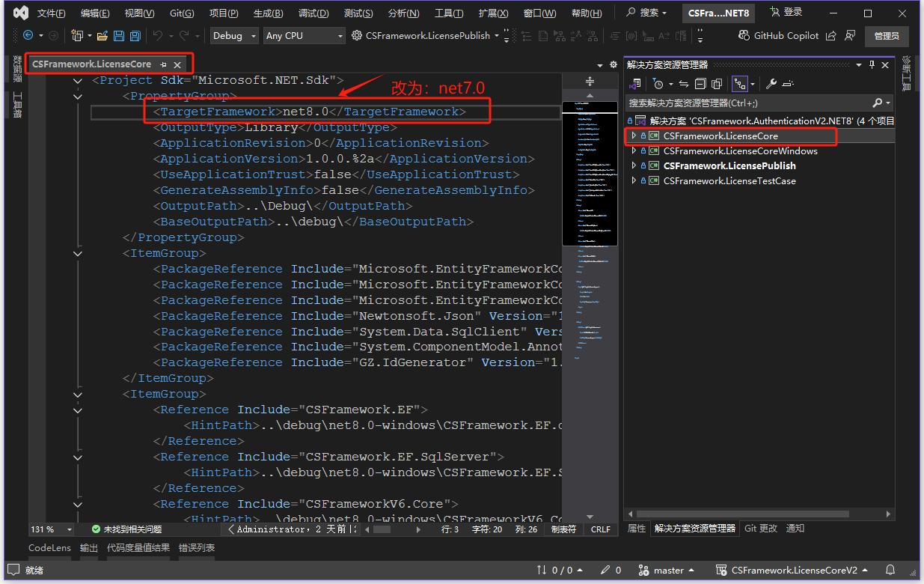Screen dimensions: 924x584
Task: Pin the CSFramework.LicenseCore editor tab
Action: tap(163, 64)
